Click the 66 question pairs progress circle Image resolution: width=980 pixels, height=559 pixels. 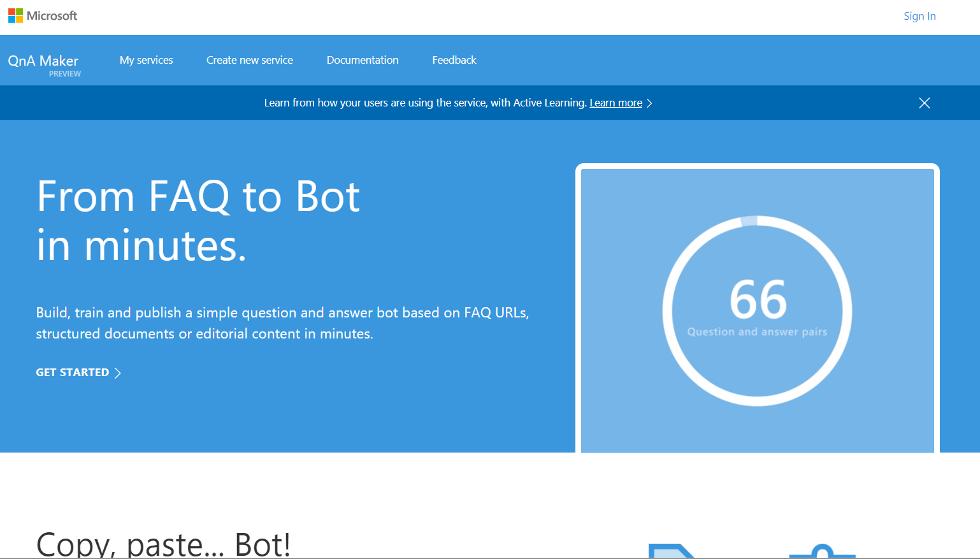(757, 311)
